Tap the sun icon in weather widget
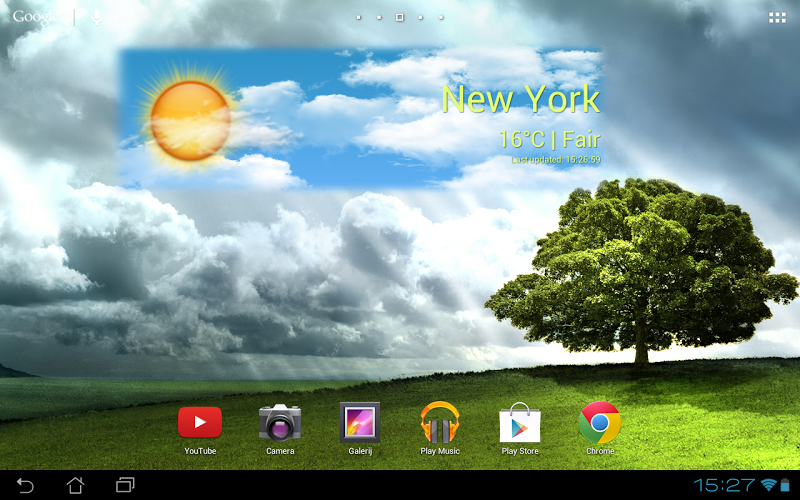 [190, 120]
